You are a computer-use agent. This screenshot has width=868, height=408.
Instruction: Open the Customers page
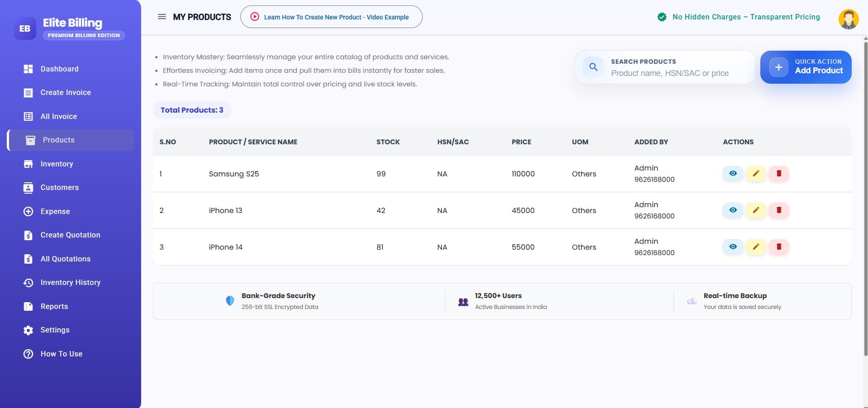tap(59, 187)
